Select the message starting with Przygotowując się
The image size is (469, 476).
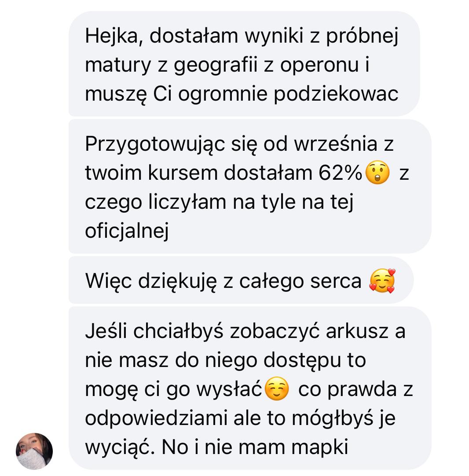pos(250,186)
